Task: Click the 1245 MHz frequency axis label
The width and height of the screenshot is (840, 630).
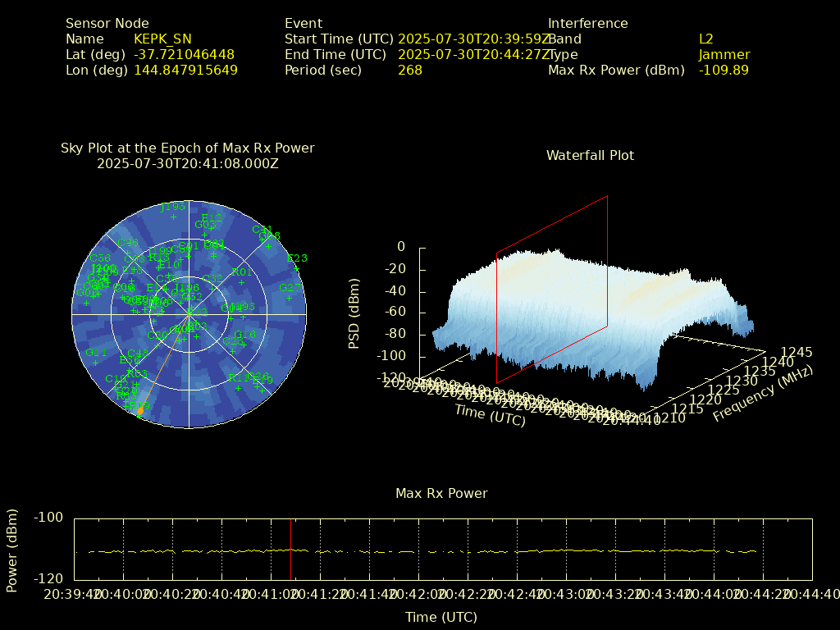Action: tap(796, 352)
